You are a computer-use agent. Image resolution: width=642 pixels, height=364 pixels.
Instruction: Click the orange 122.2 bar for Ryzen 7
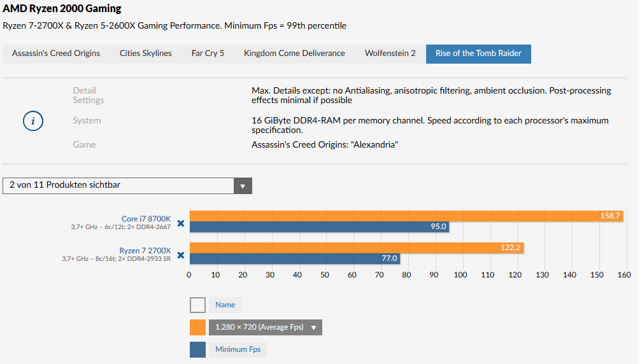pos(357,248)
